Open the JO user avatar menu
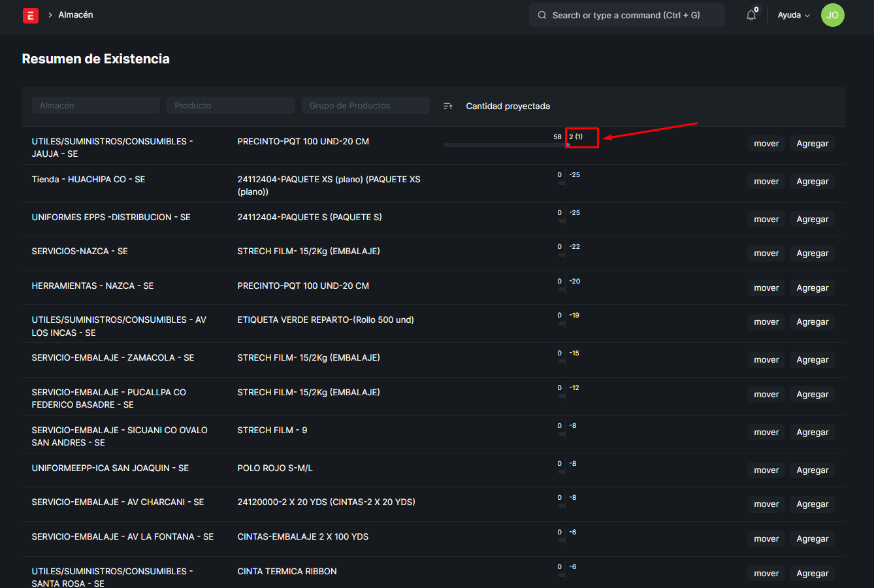Image resolution: width=874 pixels, height=588 pixels. tap(832, 15)
